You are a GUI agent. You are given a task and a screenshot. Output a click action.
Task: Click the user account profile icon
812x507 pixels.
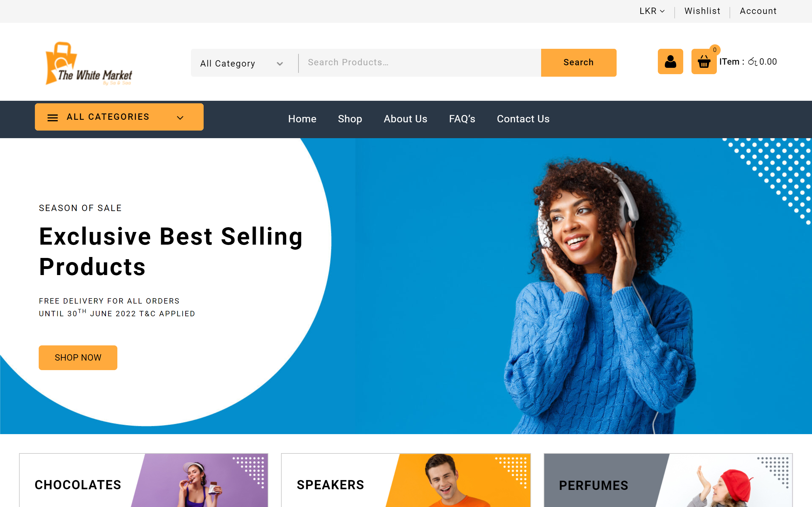[x=670, y=61]
